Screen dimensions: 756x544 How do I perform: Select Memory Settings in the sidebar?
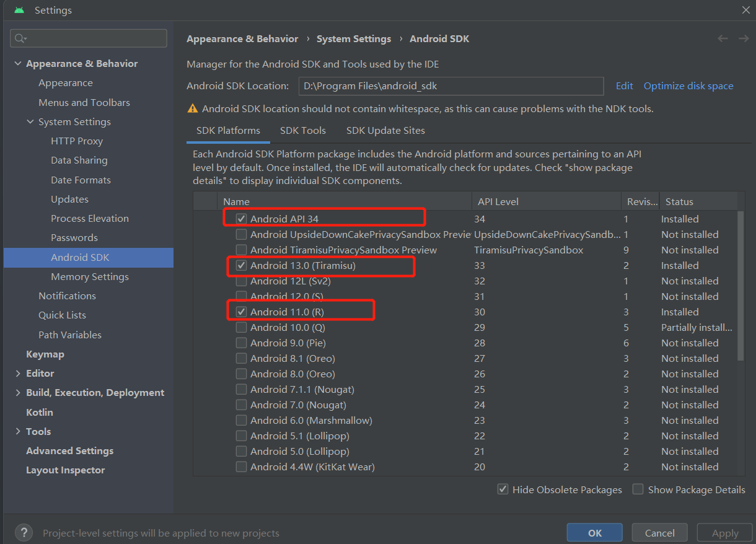tap(89, 277)
